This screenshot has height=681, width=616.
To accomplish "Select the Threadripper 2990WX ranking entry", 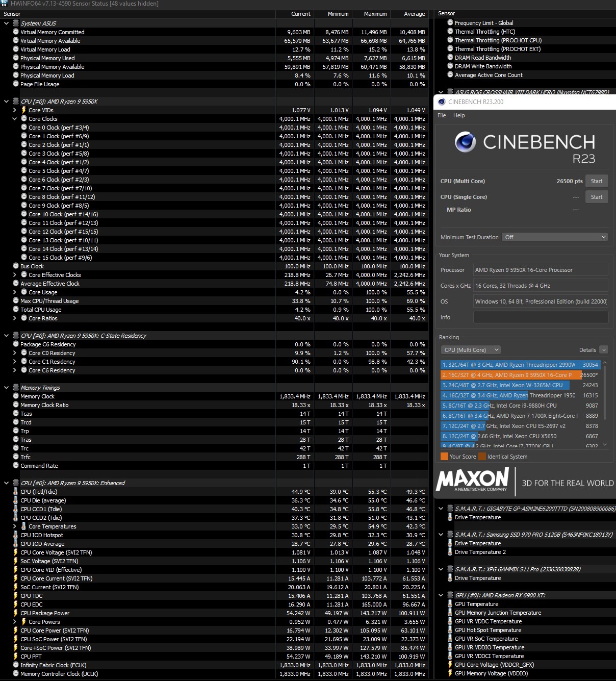I will click(520, 365).
